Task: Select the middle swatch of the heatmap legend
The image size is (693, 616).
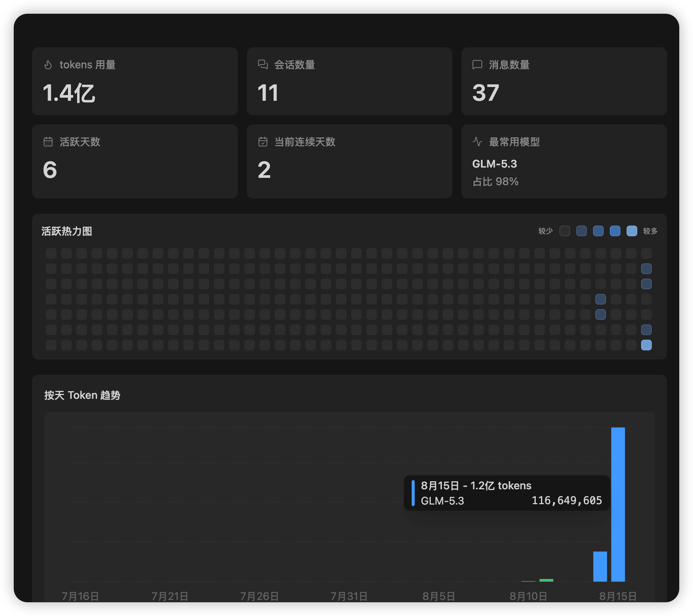Action: tap(598, 231)
